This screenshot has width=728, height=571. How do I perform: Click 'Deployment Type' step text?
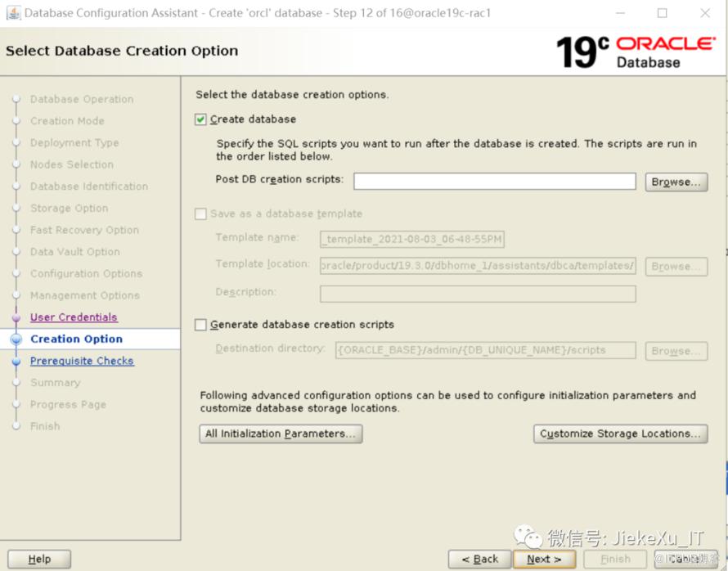click(x=74, y=143)
